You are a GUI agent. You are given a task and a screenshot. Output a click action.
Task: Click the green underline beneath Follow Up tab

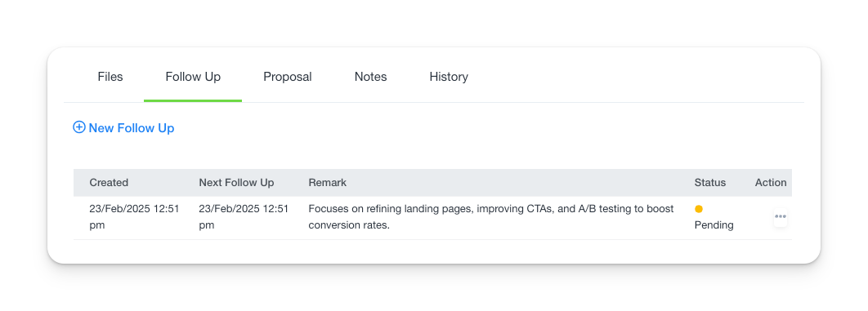click(x=193, y=100)
